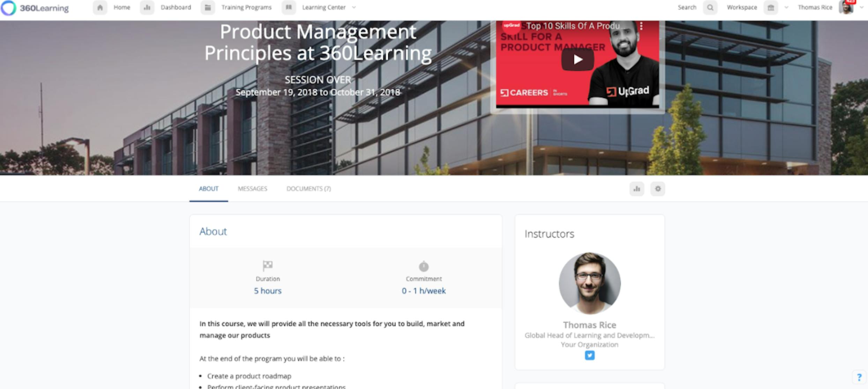868x389 pixels.
Task: Open the DOCUMENTS (7) tab
Action: [308, 189]
